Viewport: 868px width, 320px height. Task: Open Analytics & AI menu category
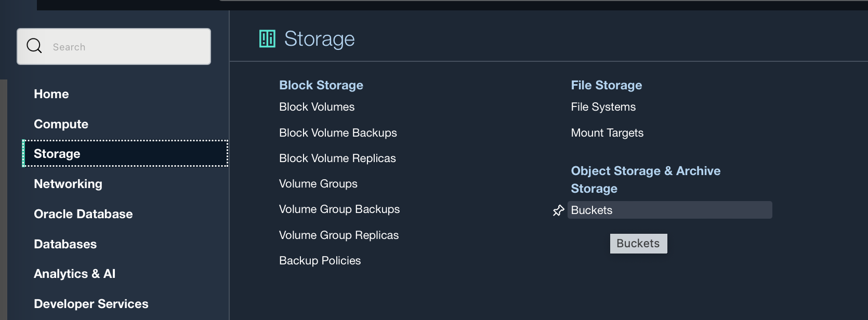pos(74,274)
